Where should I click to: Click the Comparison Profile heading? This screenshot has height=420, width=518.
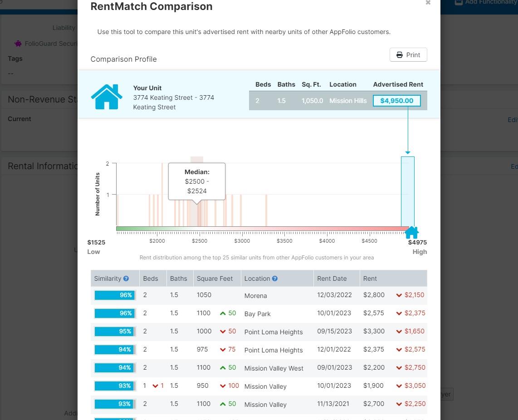(123, 59)
